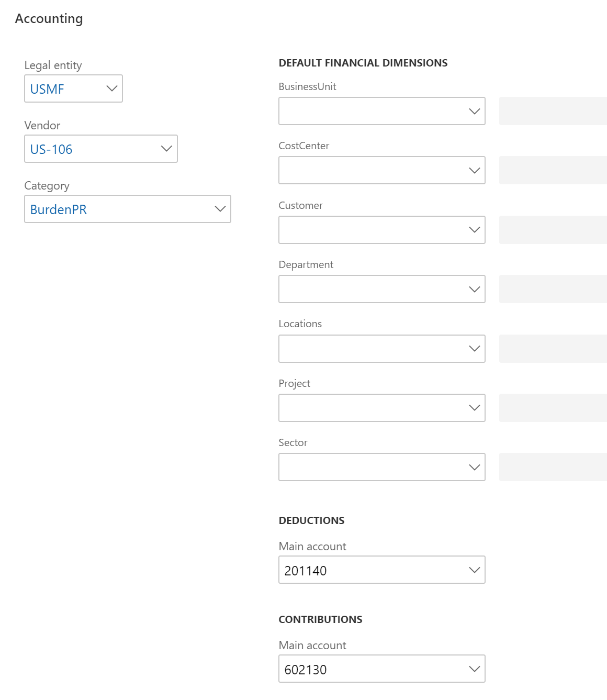Expand the Customer dimension dropdown arrow
The height and width of the screenshot is (700, 607).
(474, 230)
